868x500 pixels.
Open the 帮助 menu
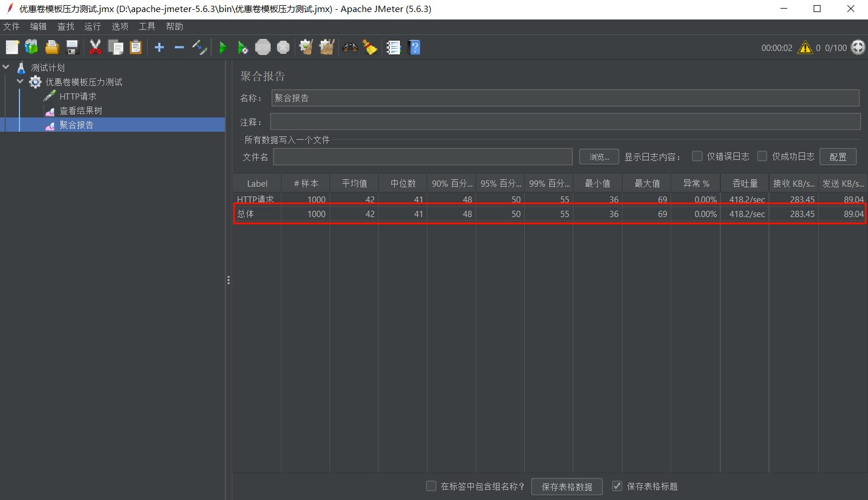click(x=175, y=26)
